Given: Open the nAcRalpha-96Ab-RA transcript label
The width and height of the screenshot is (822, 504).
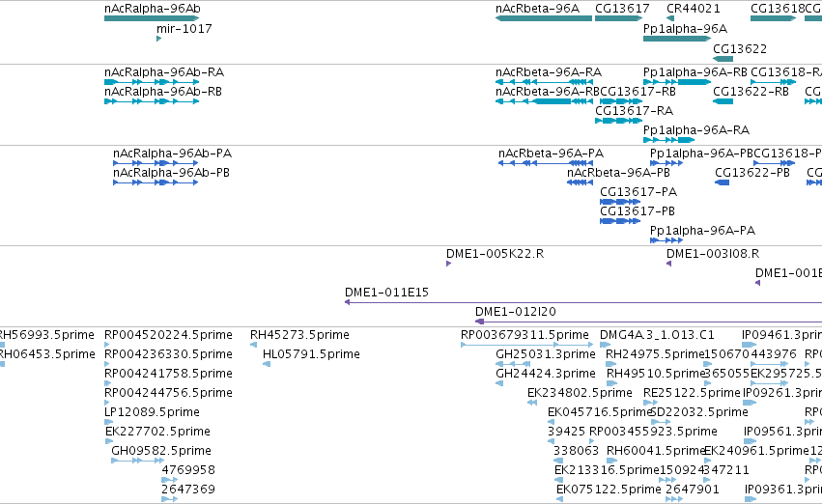Looking at the screenshot, I should (x=164, y=71).
